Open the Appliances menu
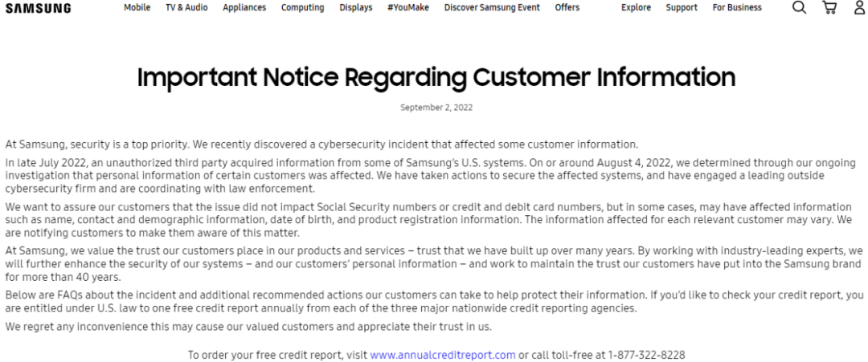 (244, 7)
